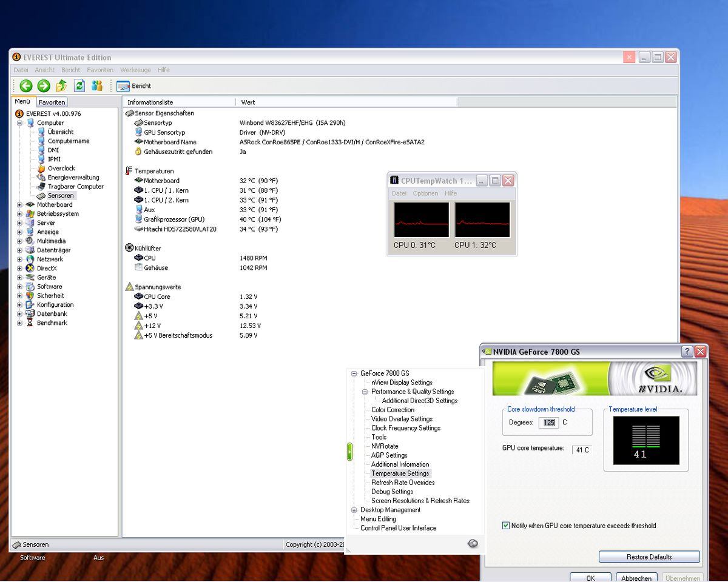Click Restore Defaults in the NVIDIA panel
The image size is (728, 582).
coord(649,557)
